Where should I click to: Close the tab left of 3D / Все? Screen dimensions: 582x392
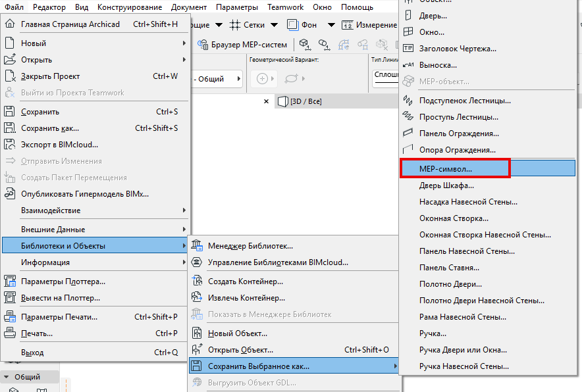pyautogui.click(x=266, y=101)
